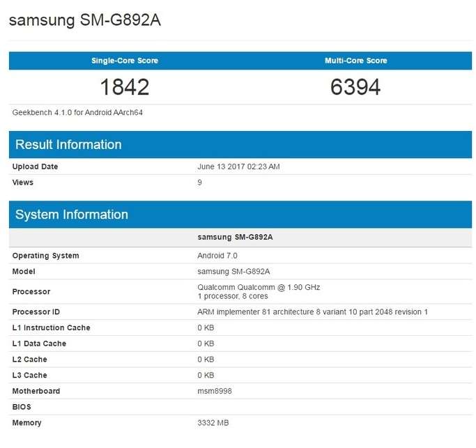Select the BIOS row label
This screenshot has height=448, width=476.
click(22, 407)
